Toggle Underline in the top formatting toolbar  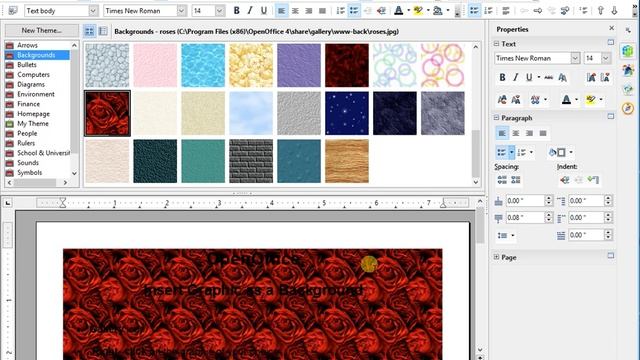point(264,11)
